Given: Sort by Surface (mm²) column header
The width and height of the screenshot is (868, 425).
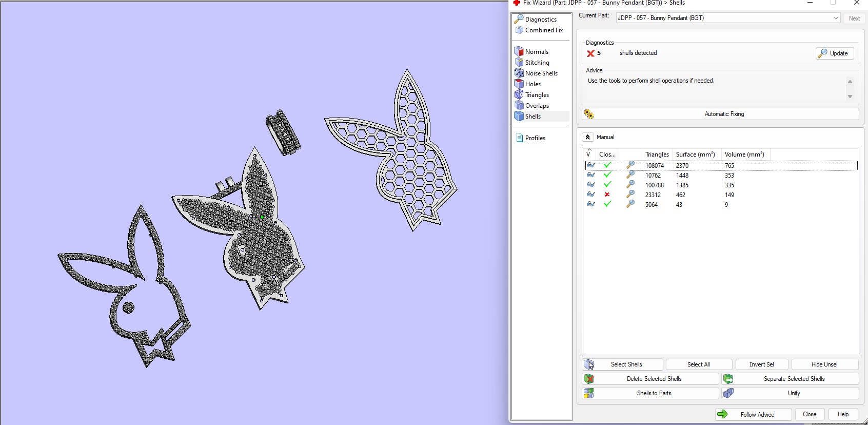Looking at the screenshot, I should click(696, 154).
